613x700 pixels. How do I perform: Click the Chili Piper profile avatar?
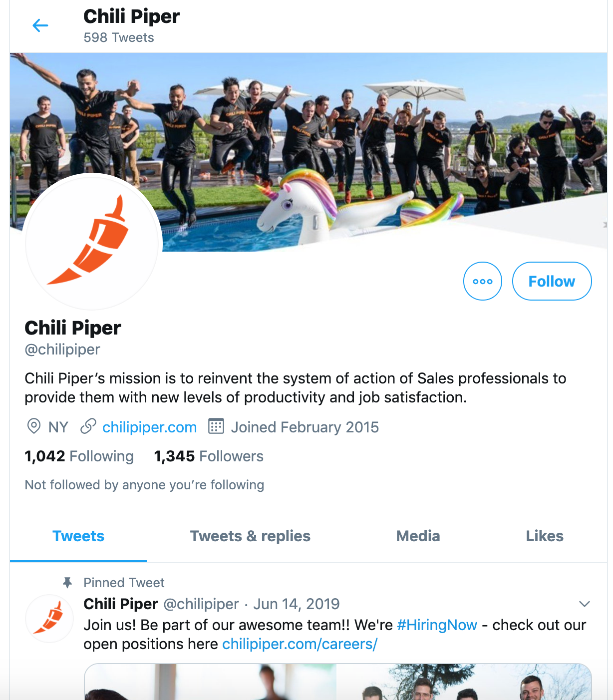pos(91,242)
